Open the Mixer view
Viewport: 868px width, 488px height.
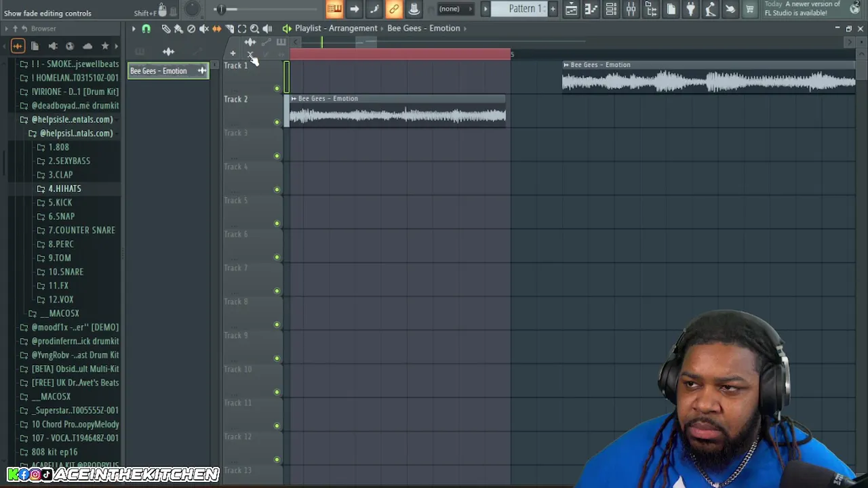coord(631,9)
